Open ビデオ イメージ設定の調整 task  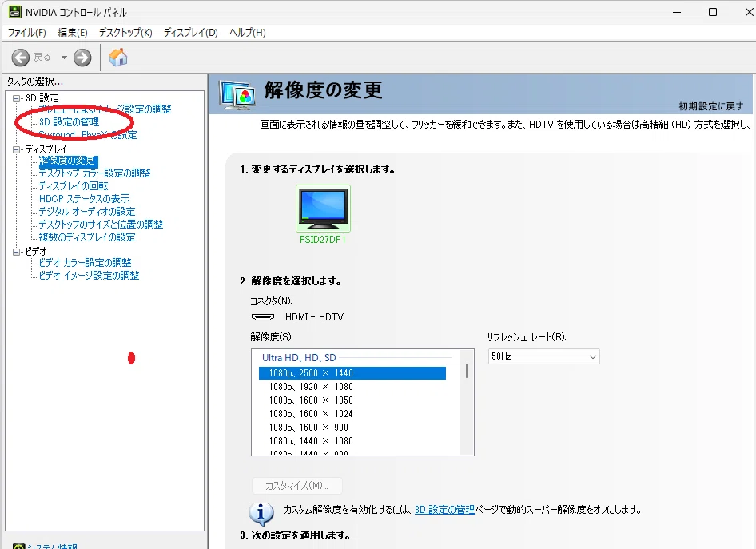(x=89, y=275)
